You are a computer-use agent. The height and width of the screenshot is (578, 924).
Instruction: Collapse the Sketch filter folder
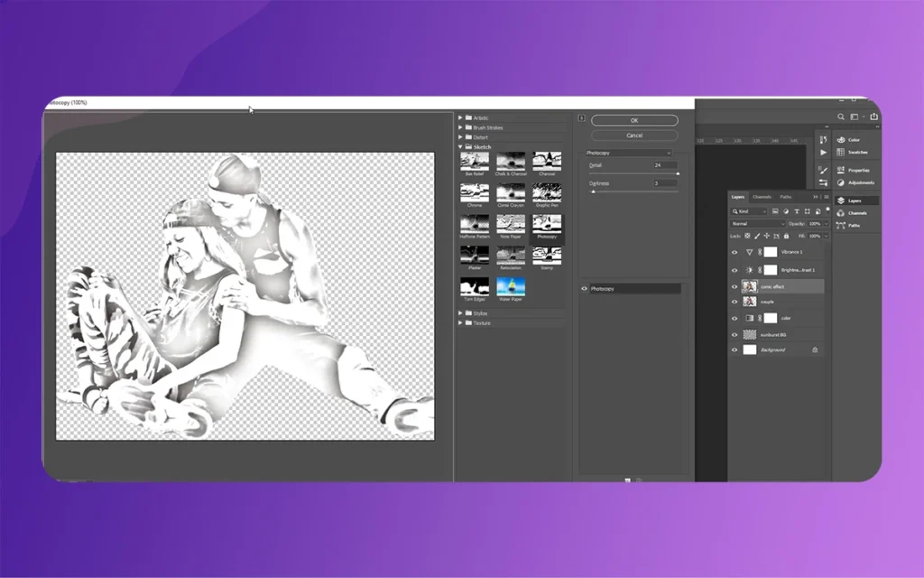click(x=460, y=146)
